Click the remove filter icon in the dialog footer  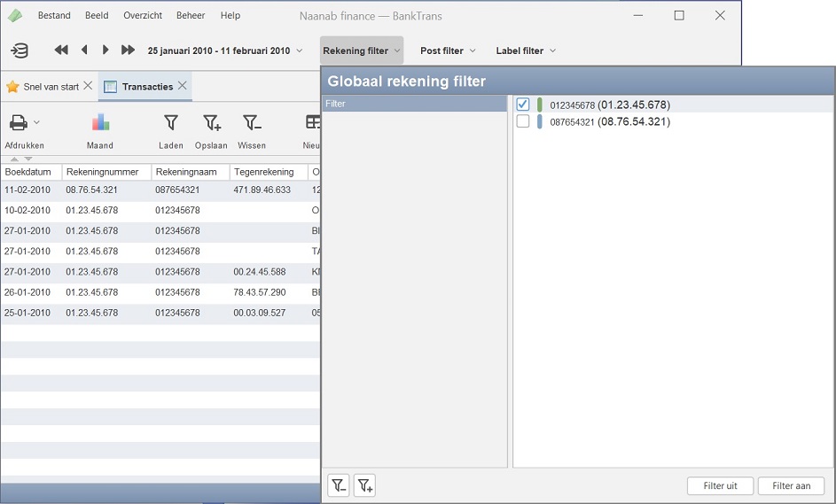[339, 485]
